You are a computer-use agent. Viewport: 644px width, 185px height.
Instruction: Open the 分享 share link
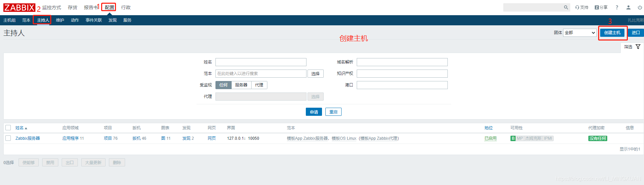(x=601, y=7)
